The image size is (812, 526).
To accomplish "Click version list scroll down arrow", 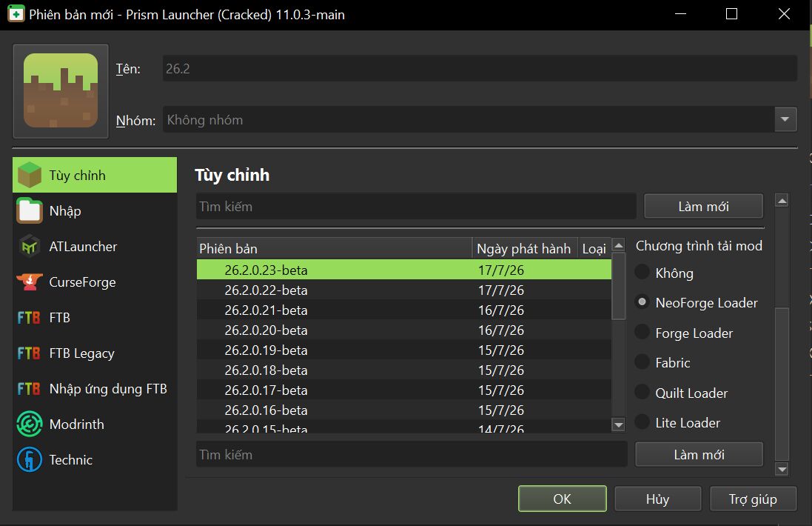I will click(618, 425).
